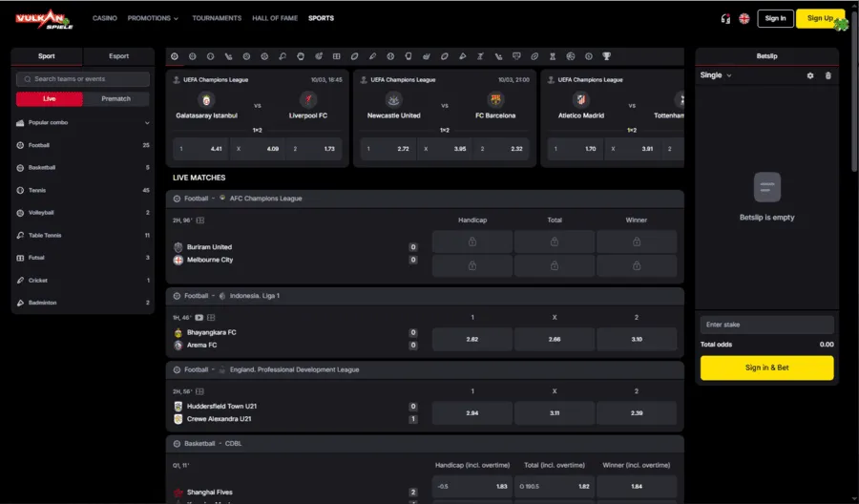
Task: Switch to Live events toggle
Action: [x=50, y=98]
